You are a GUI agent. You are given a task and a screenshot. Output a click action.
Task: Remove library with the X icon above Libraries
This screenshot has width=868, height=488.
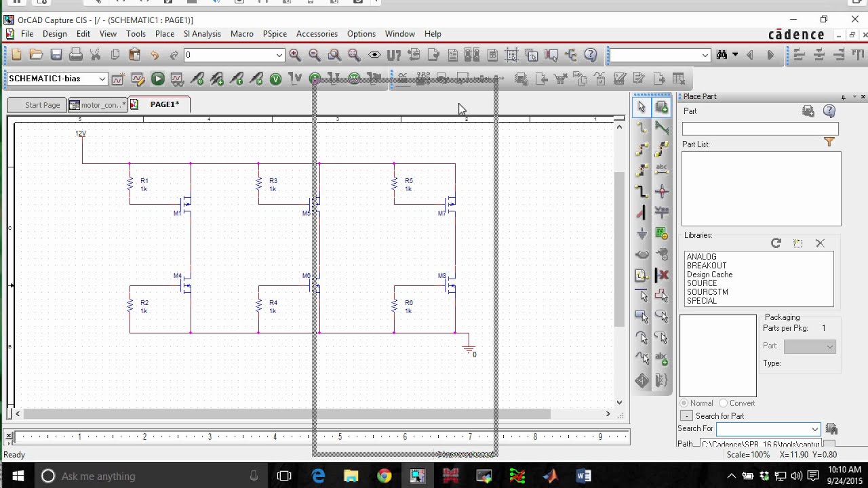(x=820, y=243)
